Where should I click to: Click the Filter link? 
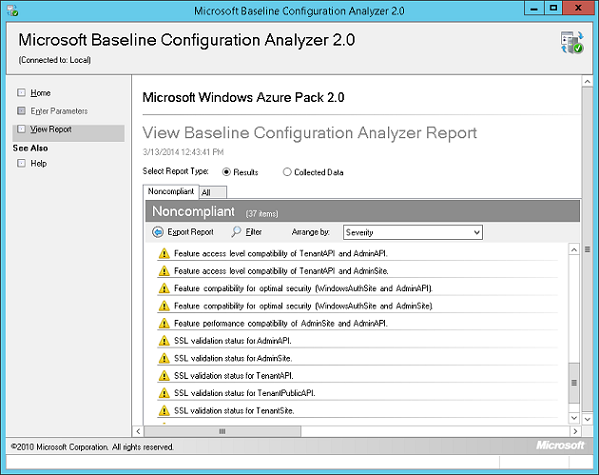point(254,232)
